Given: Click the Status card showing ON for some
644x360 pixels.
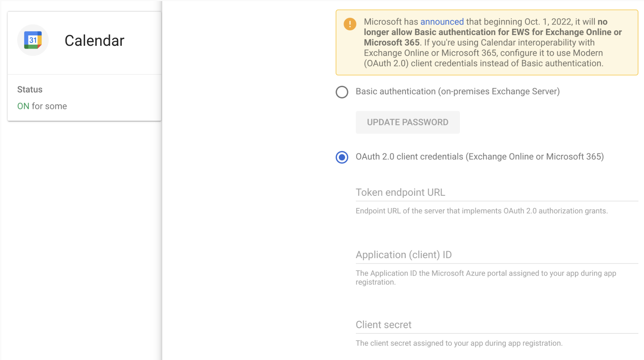Looking at the screenshot, I should coord(84,98).
